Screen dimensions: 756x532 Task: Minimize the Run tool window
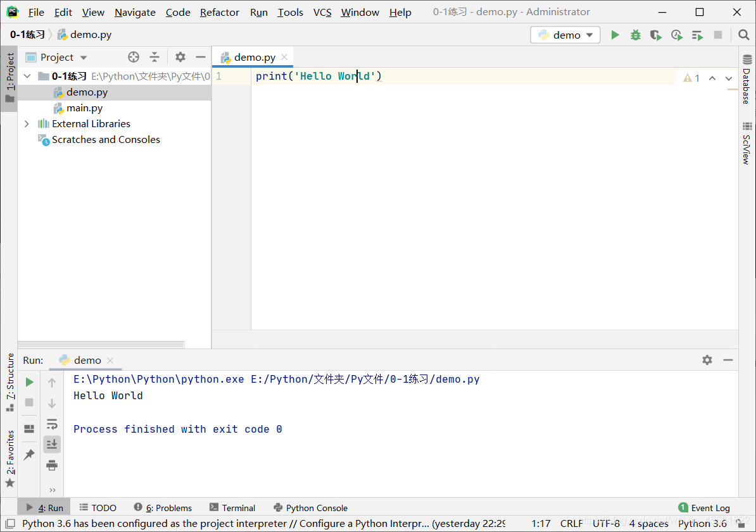coord(728,360)
